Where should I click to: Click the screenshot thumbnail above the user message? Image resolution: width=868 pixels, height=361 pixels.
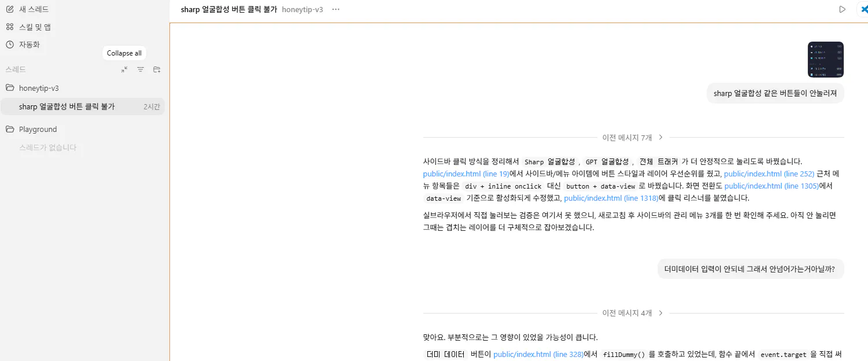(825, 59)
